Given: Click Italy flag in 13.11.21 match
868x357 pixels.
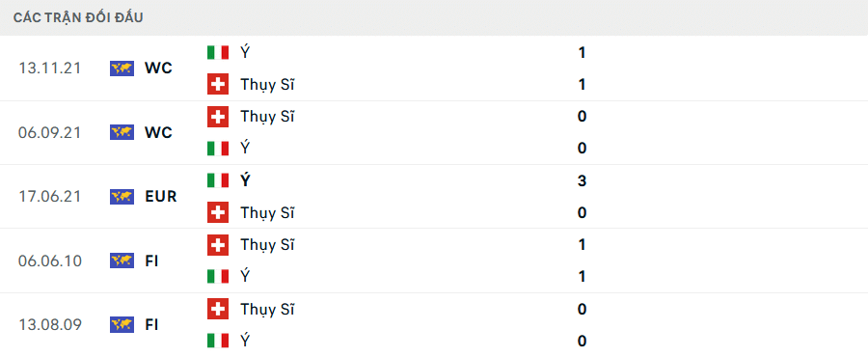Looking at the screenshot, I should (218, 52).
